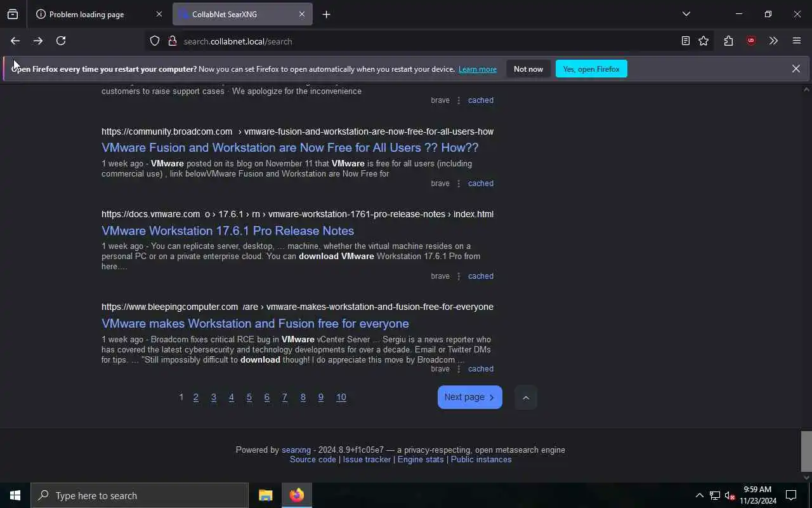Screen dimensions: 812x508
Task: Dismiss the Firefox startup notification bar
Action: [x=796, y=69]
